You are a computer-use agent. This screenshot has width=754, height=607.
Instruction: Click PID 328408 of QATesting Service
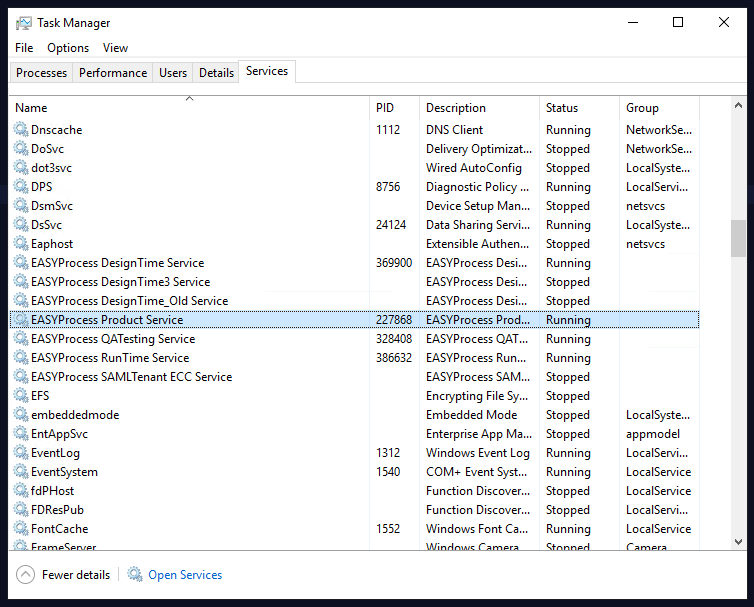point(394,339)
